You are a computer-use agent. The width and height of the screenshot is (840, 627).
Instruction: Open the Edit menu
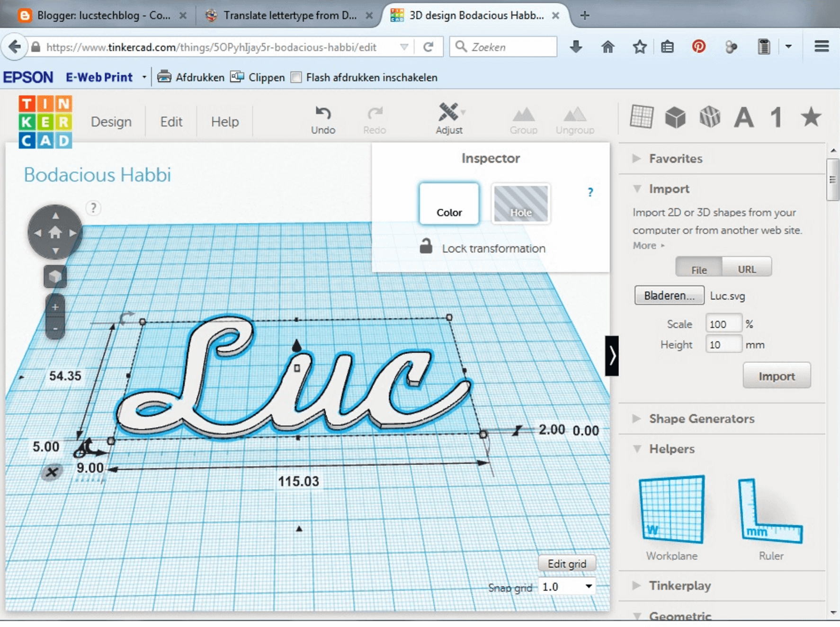point(171,122)
